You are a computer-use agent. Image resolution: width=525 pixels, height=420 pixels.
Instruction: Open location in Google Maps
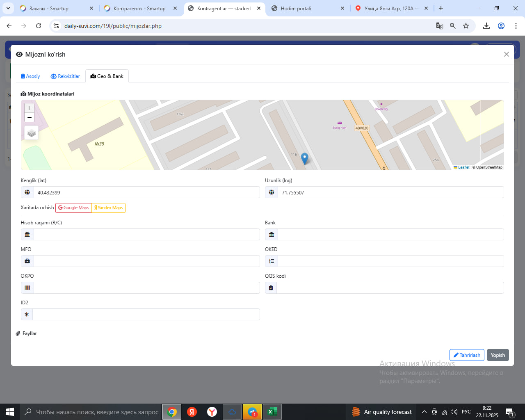(73, 208)
